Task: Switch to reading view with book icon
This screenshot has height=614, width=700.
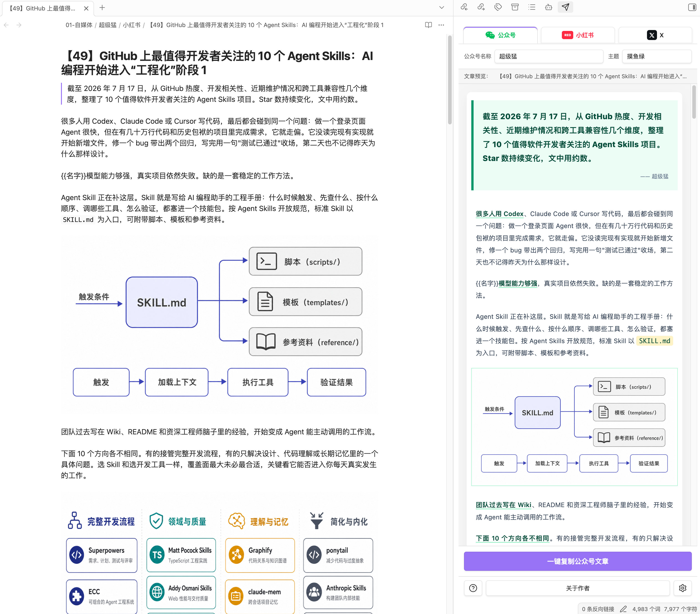Action: tap(428, 25)
